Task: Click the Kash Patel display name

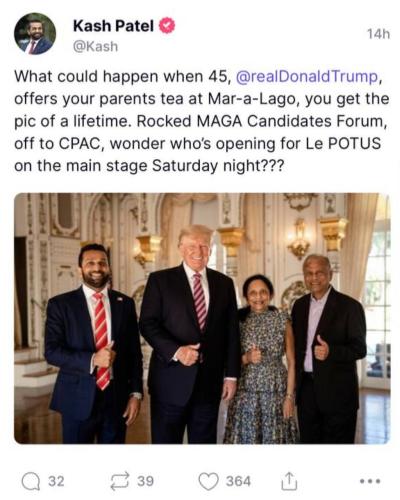Action: pos(113,26)
